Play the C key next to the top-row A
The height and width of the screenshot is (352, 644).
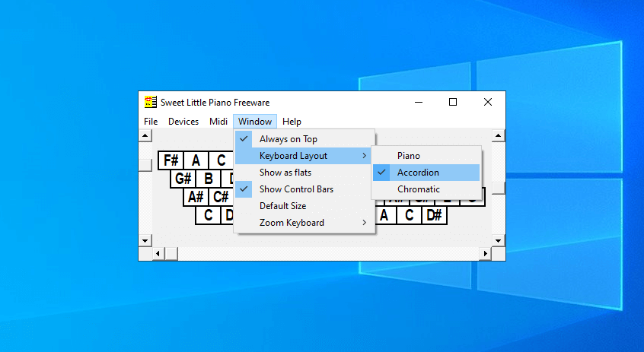pyautogui.click(x=222, y=160)
